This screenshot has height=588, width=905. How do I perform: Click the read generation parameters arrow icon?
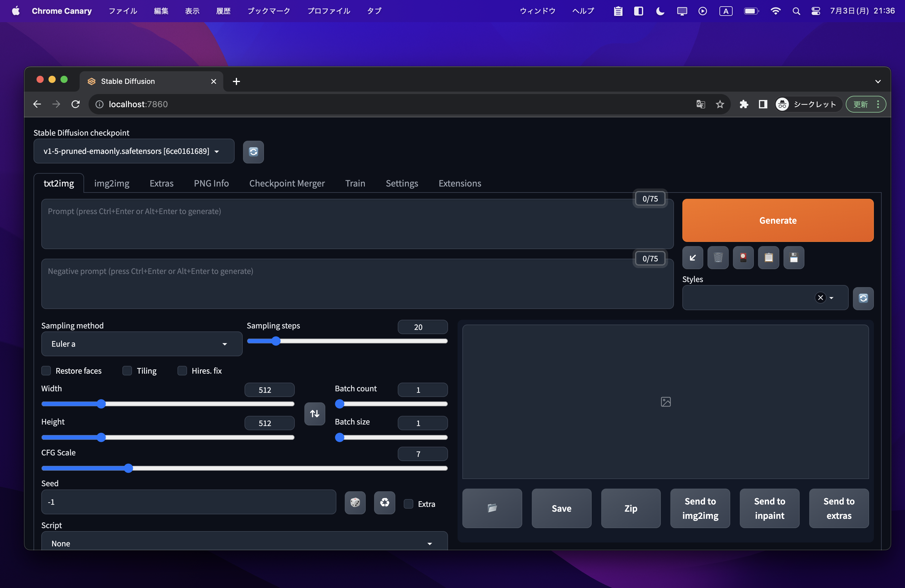pyautogui.click(x=693, y=258)
